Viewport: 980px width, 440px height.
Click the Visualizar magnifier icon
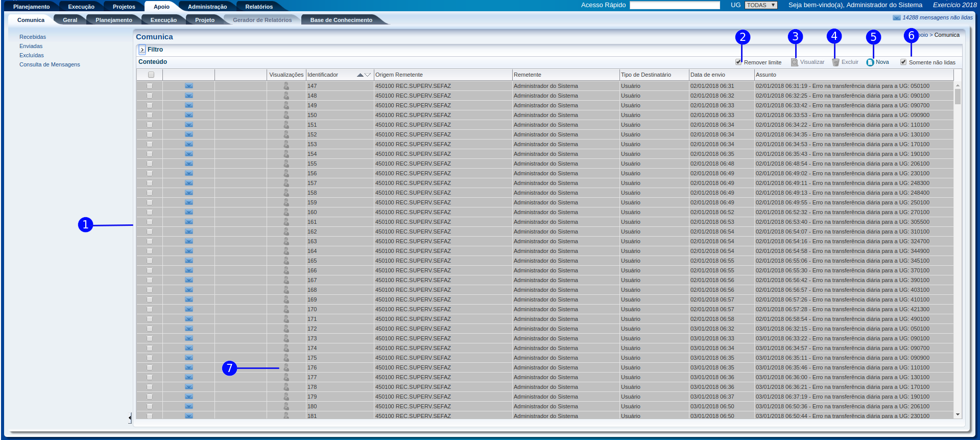point(795,62)
